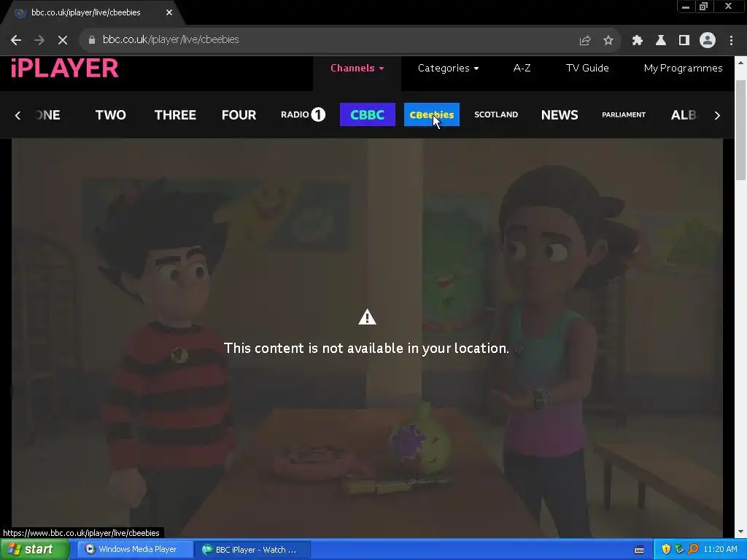Image resolution: width=747 pixels, height=560 pixels.
Task: Select the CBeebies channel tile
Action: tap(432, 114)
